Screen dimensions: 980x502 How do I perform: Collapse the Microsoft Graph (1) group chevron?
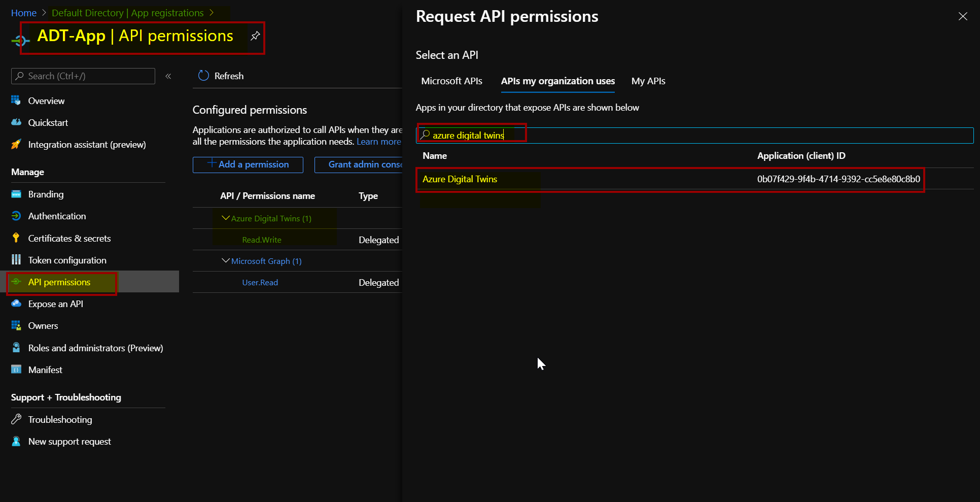(x=226, y=260)
